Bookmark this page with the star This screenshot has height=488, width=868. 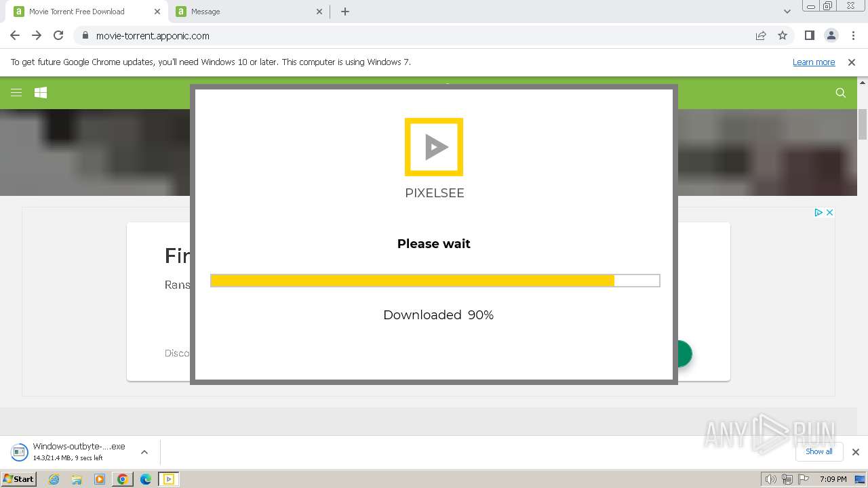(x=783, y=36)
